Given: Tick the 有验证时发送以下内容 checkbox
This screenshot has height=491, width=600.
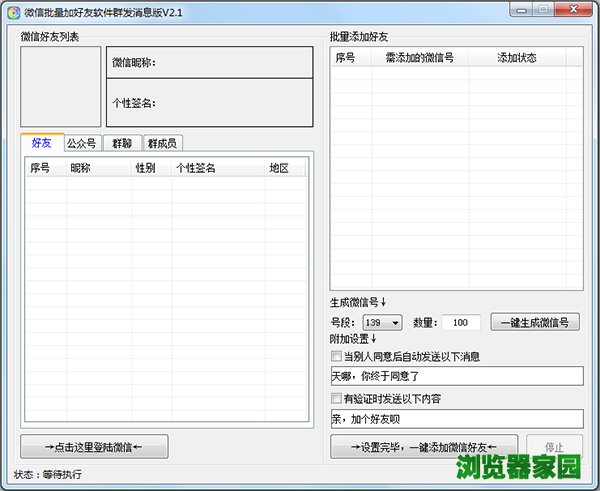Looking at the screenshot, I should 336,398.
